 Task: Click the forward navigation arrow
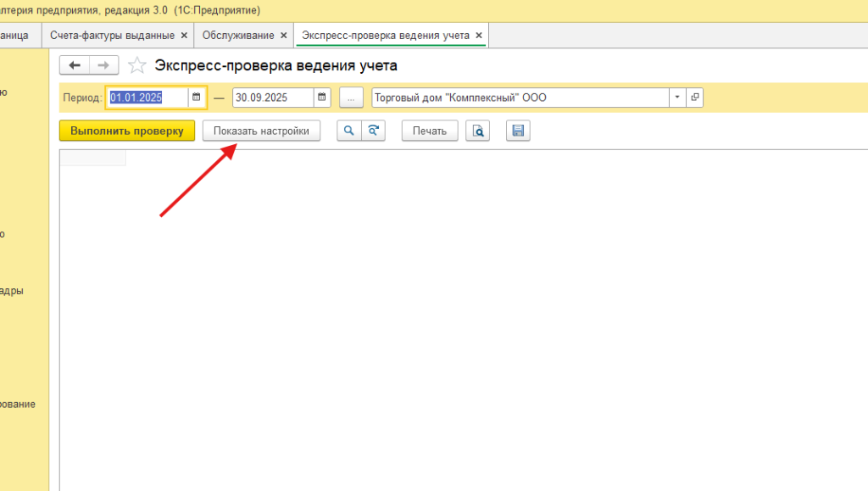coord(103,66)
